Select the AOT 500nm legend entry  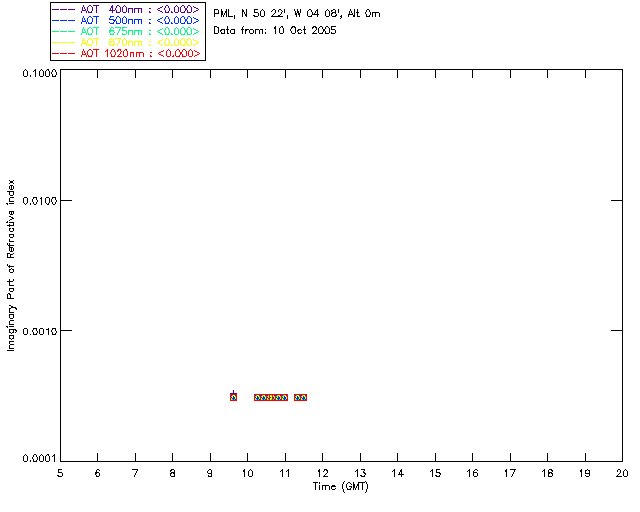pos(140,20)
